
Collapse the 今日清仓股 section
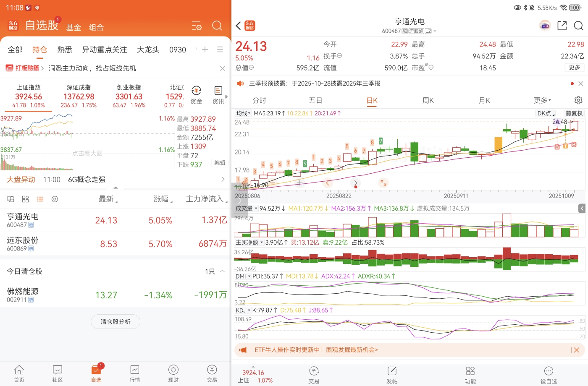[x=222, y=271]
